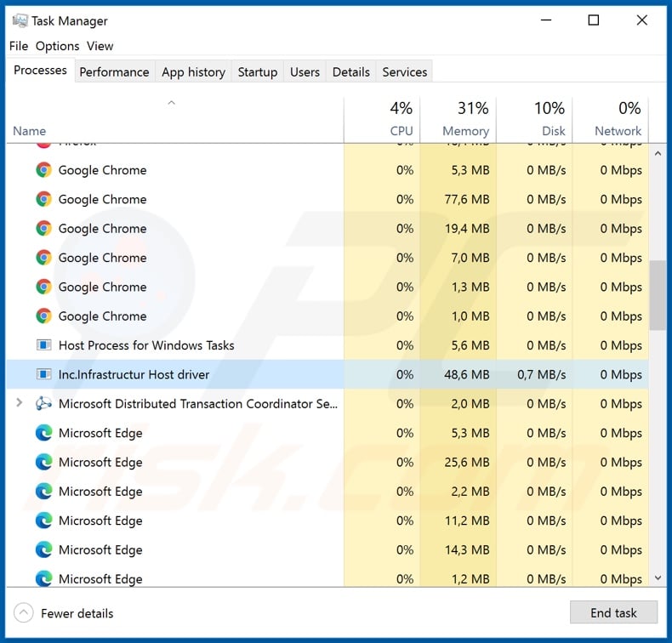Open the Options menu
Viewport: 672px width, 643px height.
click(x=58, y=46)
